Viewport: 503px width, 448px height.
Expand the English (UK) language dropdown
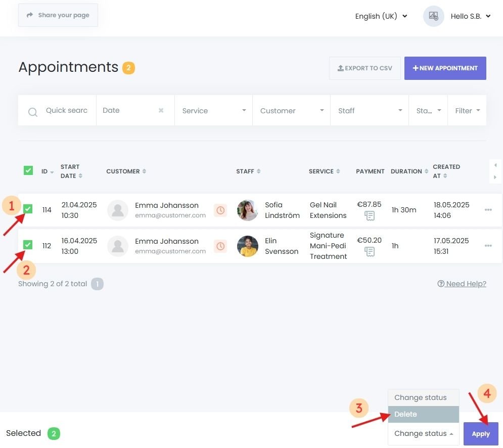pos(381,16)
